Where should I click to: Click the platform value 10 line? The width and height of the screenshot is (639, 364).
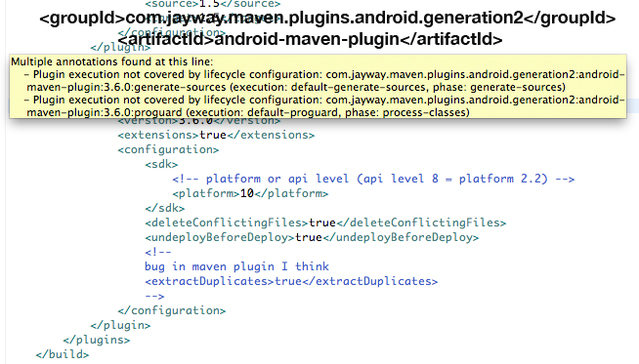coord(250,193)
